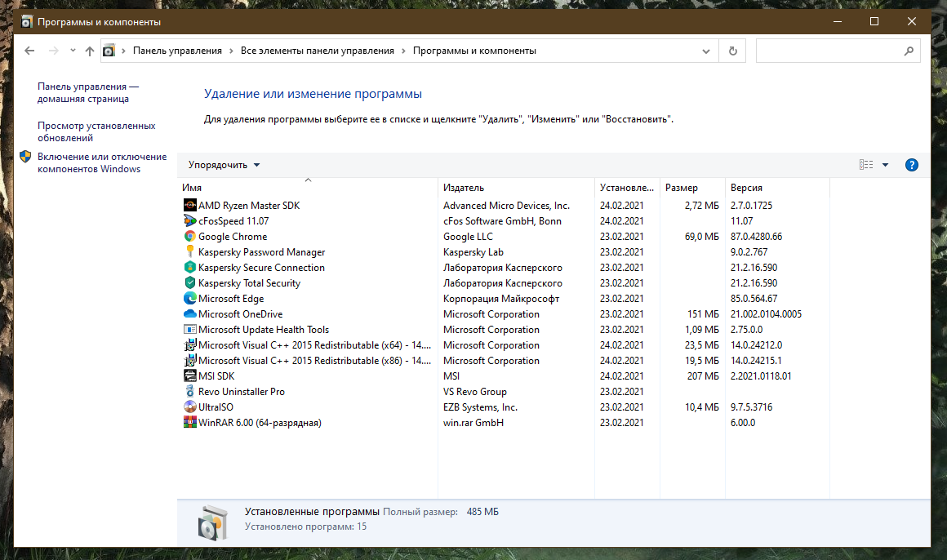Click the 207 МБ size cell

point(703,376)
